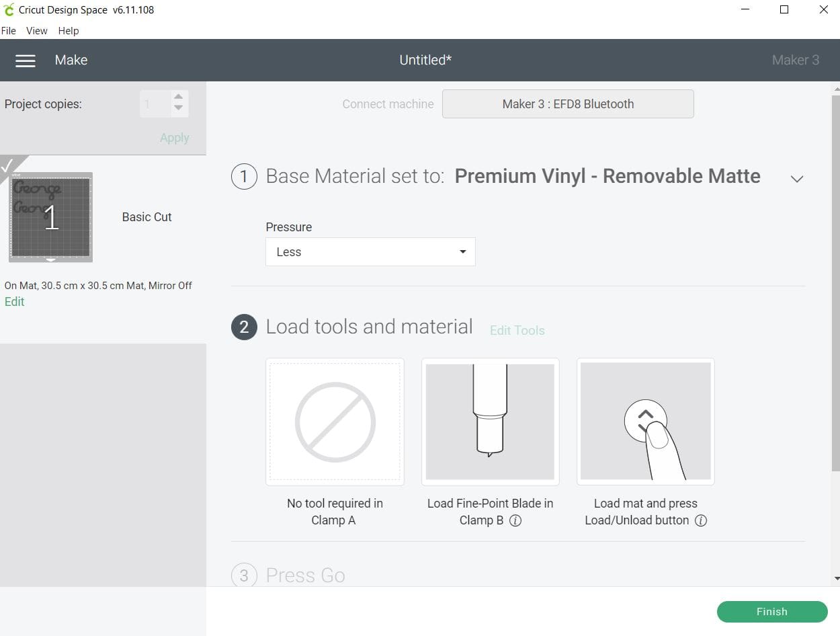Show info for Fine-Point Blade in Clamp B
This screenshot has width=840, height=636.
pos(515,520)
